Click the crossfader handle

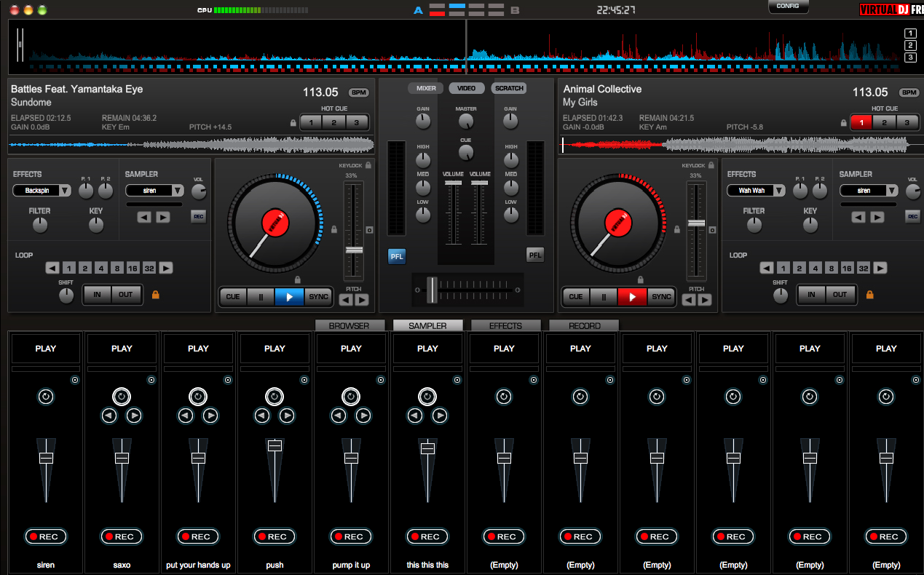click(x=433, y=290)
